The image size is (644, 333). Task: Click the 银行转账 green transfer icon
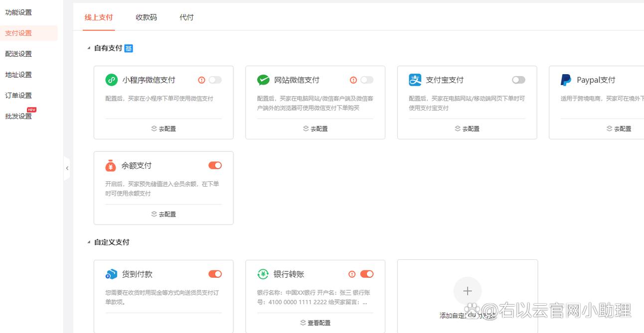click(x=263, y=274)
